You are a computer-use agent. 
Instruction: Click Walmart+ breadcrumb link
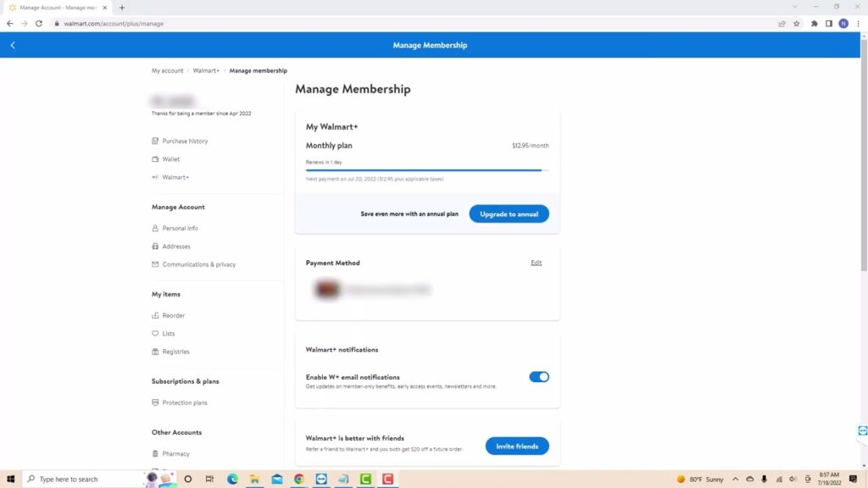pos(206,71)
